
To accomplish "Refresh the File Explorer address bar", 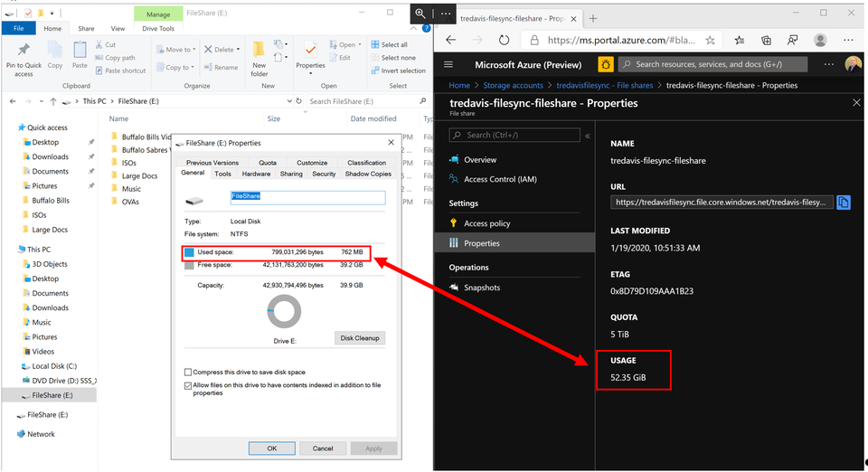I will (299, 101).
